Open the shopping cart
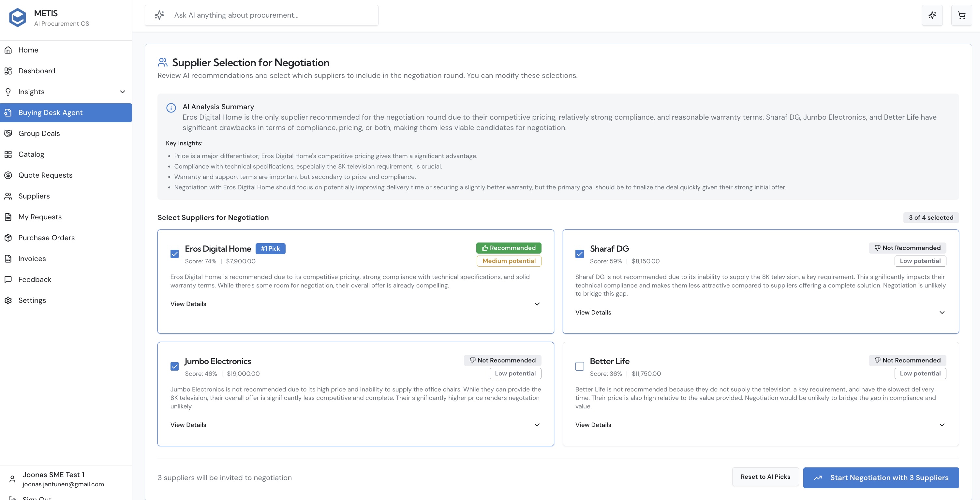This screenshot has width=980, height=500. (961, 15)
